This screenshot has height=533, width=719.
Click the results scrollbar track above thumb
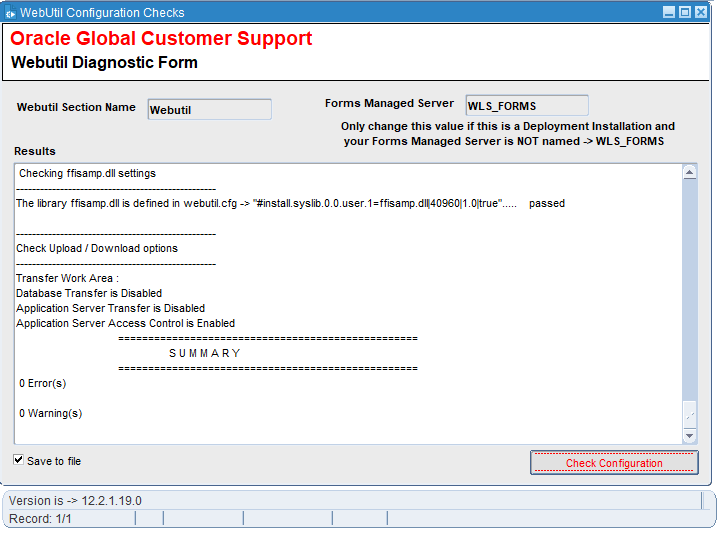(690, 290)
